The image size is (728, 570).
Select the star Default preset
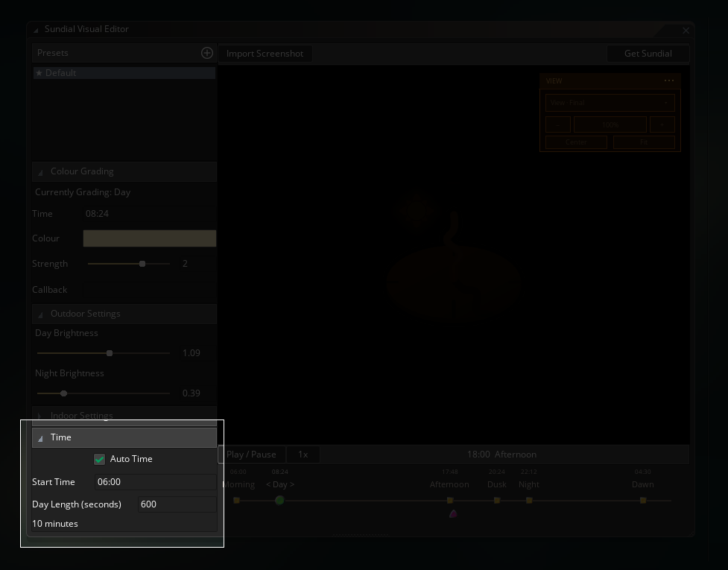(x=124, y=73)
